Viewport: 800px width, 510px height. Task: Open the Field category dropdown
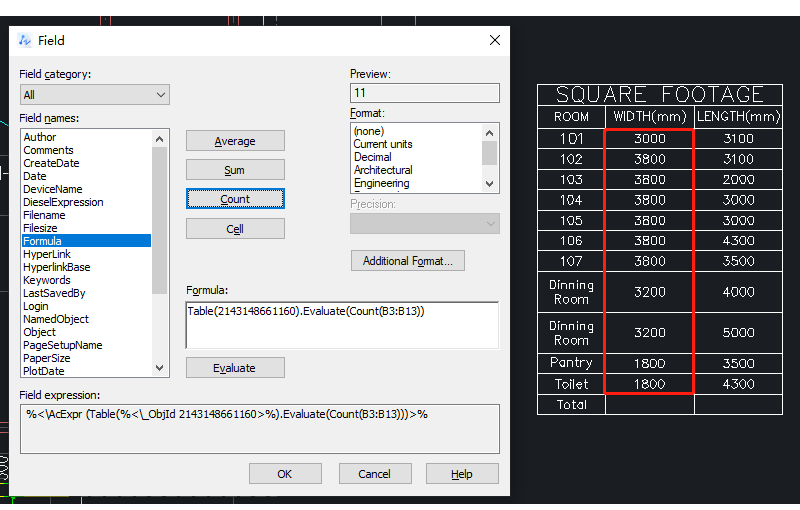tap(95, 95)
